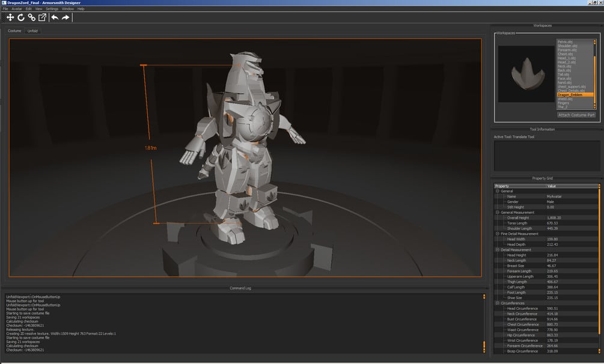Edit the Name value MyAvatar

pyautogui.click(x=572, y=196)
